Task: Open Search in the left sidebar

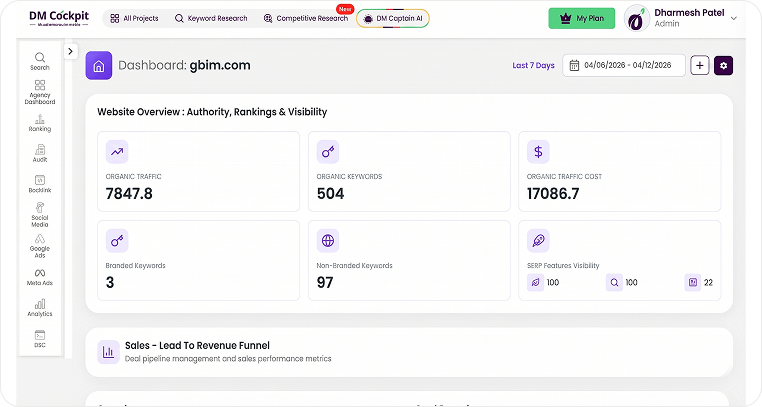Action: tap(40, 61)
